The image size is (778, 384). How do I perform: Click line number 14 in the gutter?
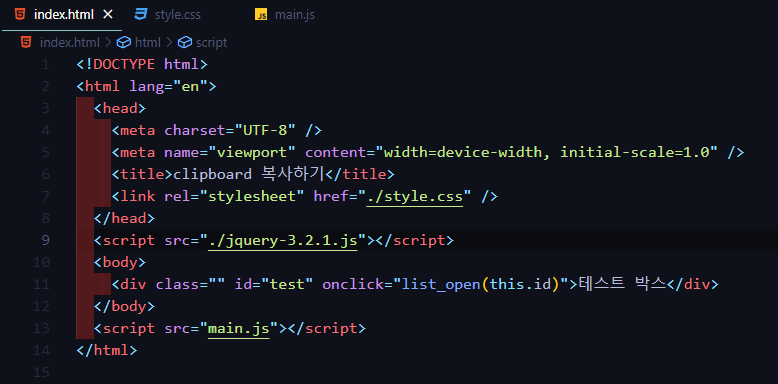(41, 350)
